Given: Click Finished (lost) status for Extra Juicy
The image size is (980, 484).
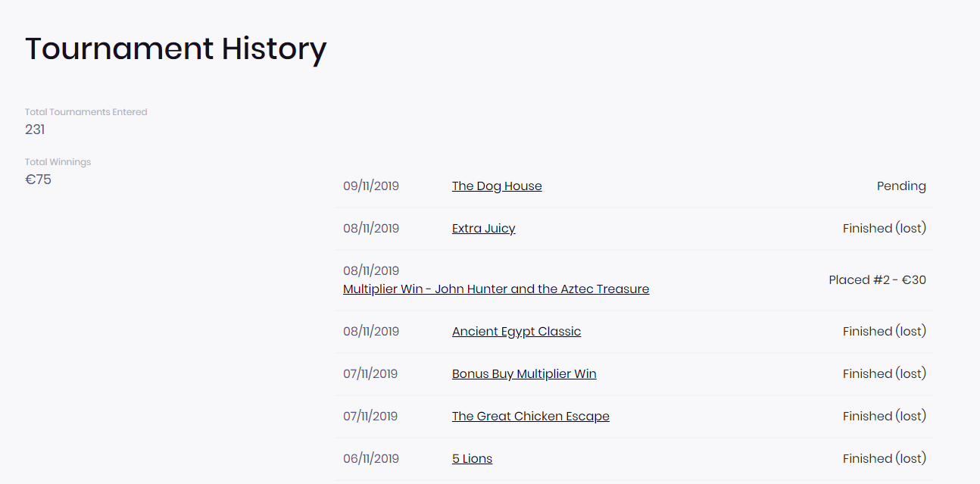Looking at the screenshot, I should (x=884, y=229).
